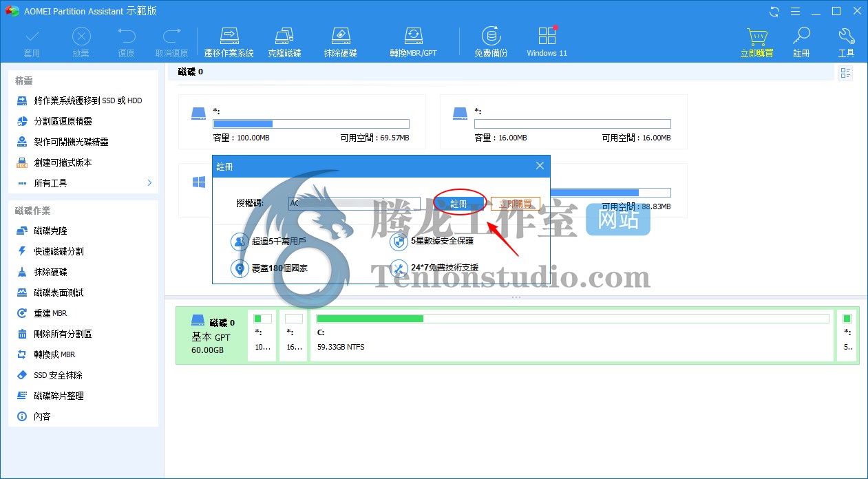Open the hamburger menu in title bar
Viewport: 868px width, 479px height.
tap(795, 11)
